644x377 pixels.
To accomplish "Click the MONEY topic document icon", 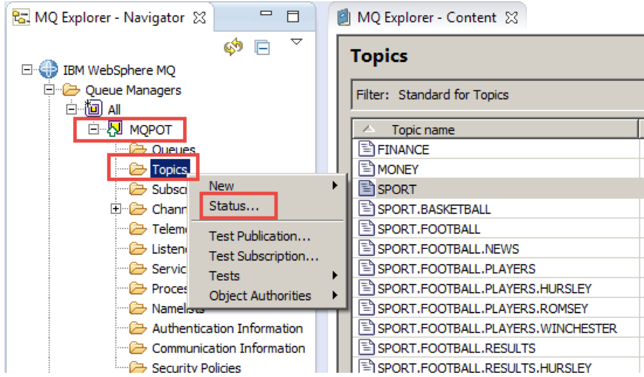I will tap(366, 168).
